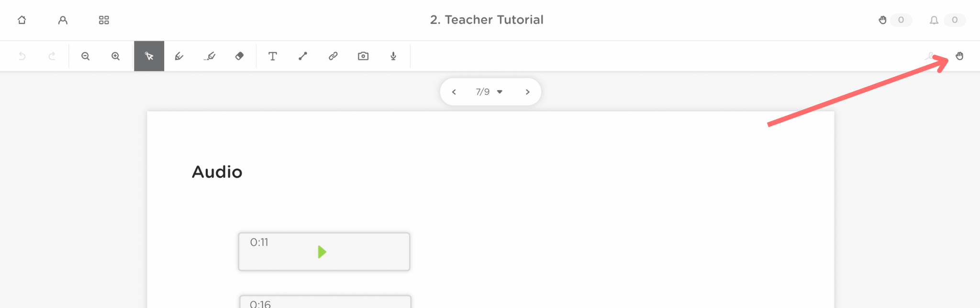
Task: Advance to next page with right chevron
Action: [527, 91]
